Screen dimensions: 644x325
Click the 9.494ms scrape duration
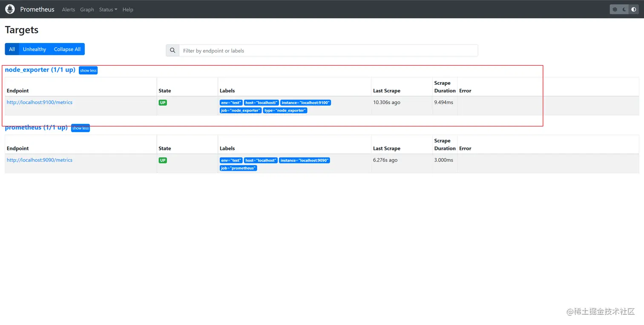point(444,102)
